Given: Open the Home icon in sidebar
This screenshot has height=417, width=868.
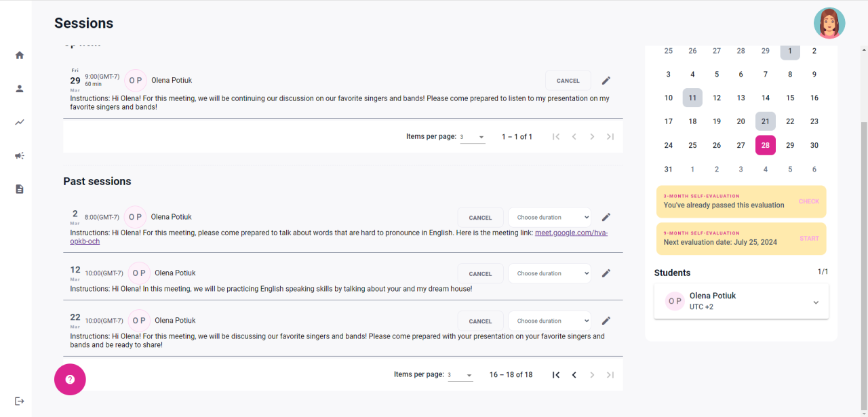Looking at the screenshot, I should [x=20, y=55].
